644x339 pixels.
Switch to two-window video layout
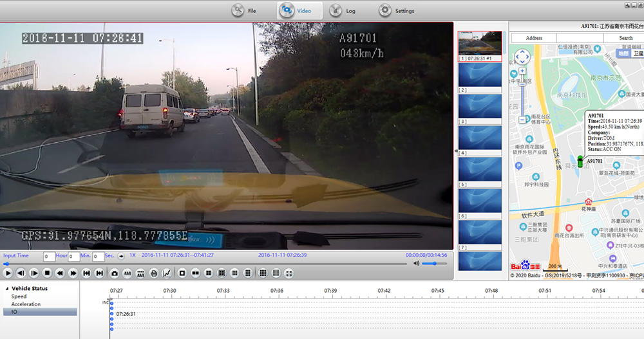point(195,273)
